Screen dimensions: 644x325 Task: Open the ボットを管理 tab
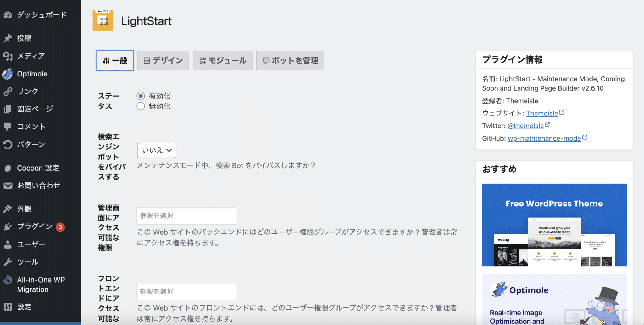(290, 60)
